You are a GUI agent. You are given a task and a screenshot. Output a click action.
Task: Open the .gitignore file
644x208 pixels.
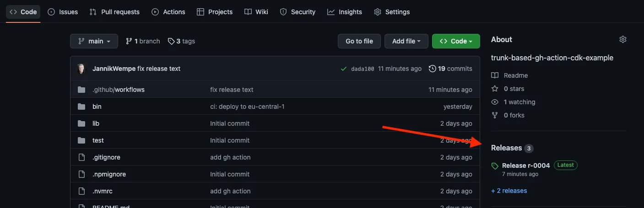point(106,157)
